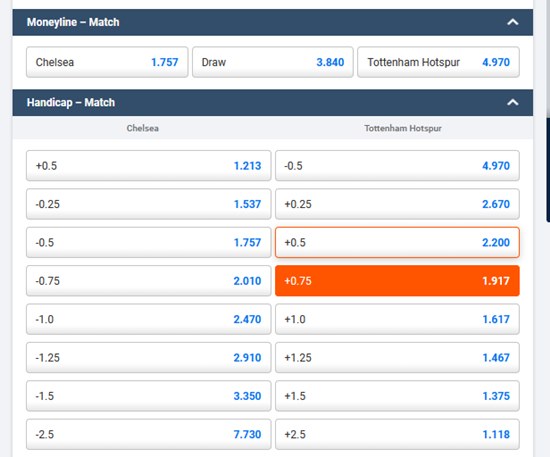
Task: Select Tottenham Hotspur moneyline at 4.970
Action: 438,62
